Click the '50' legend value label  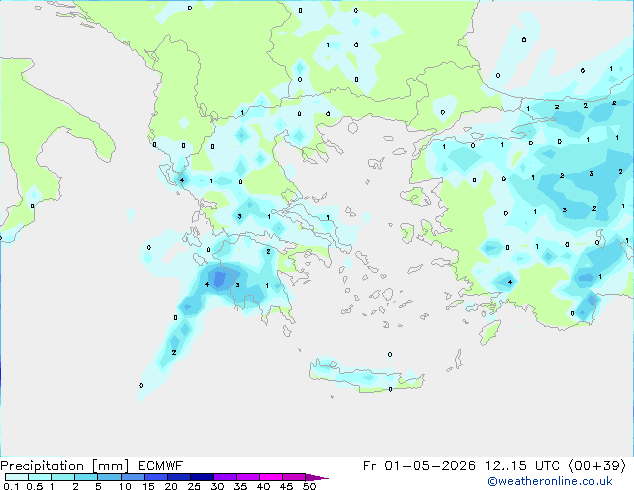pos(309,486)
